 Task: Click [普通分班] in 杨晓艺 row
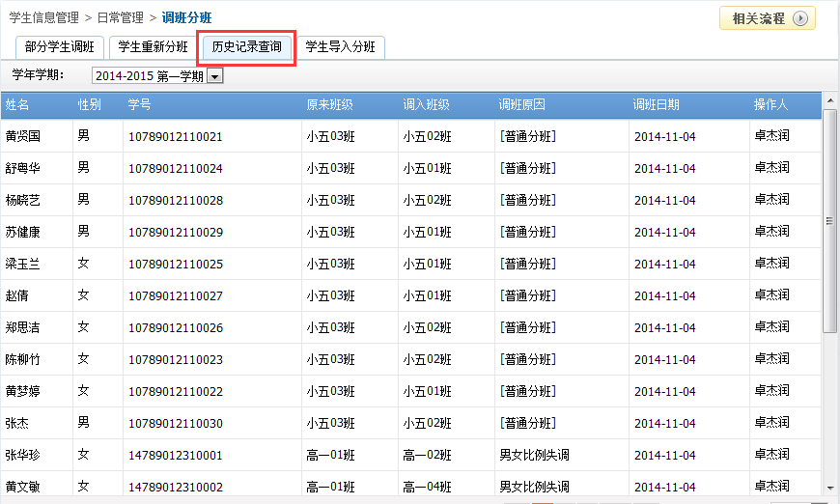(528, 200)
